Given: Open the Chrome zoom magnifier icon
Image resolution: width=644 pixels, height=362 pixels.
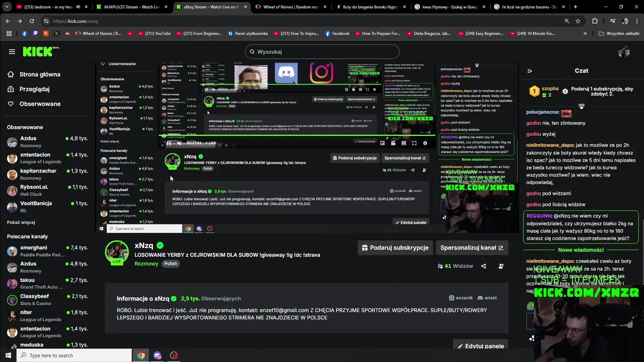Looking at the screenshot, I should click(567, 21).
